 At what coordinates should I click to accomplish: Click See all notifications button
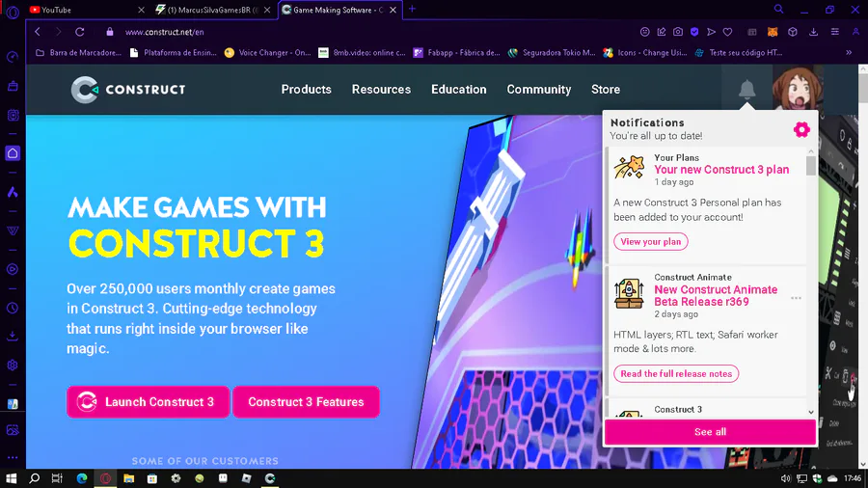[710, 431]
